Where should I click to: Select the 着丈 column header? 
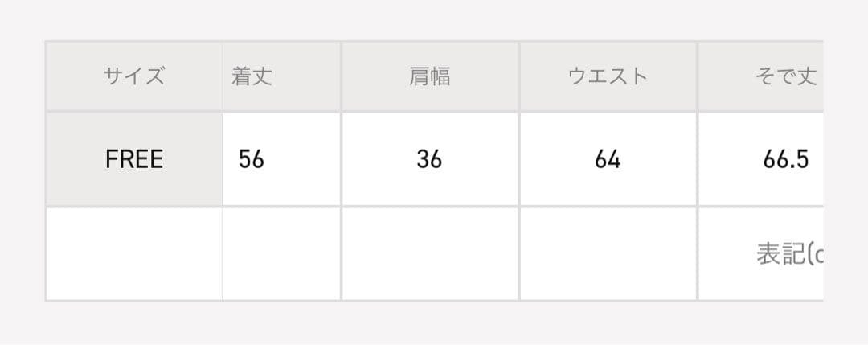(x=252, y=76)
